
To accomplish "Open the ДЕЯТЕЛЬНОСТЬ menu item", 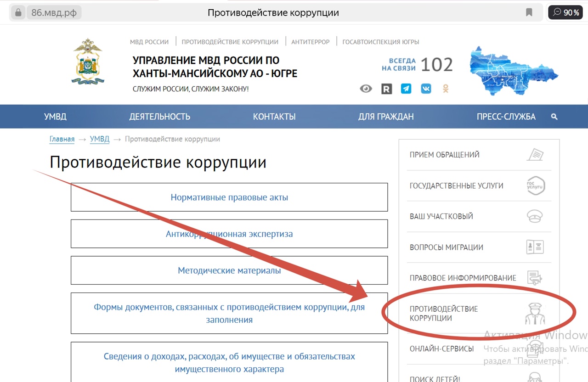I will tap(159, 117).
